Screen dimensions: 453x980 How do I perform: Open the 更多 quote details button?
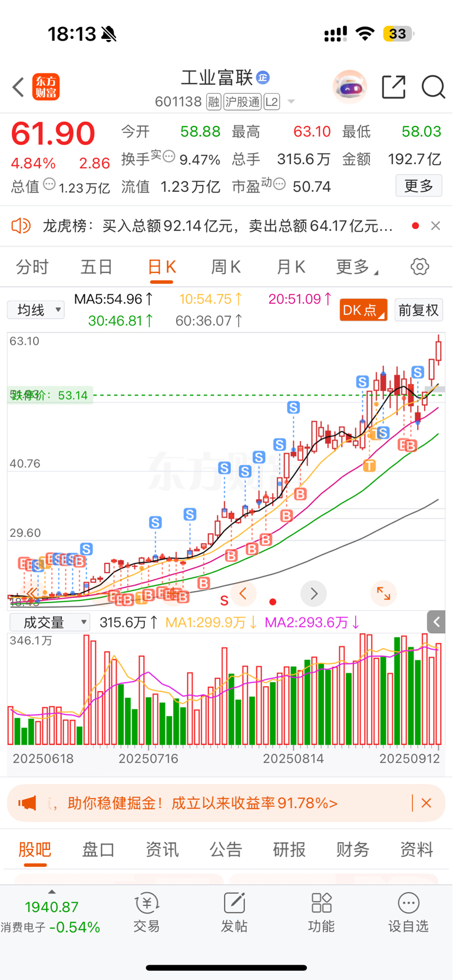point(419,186)
